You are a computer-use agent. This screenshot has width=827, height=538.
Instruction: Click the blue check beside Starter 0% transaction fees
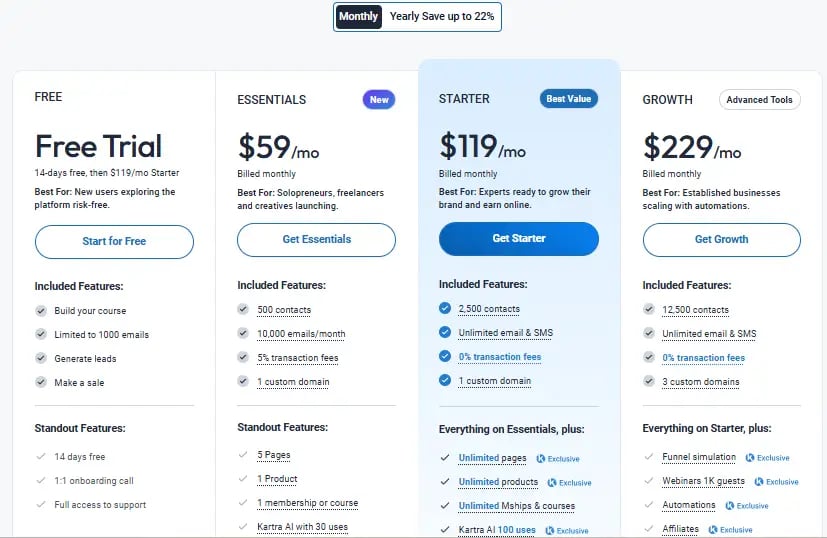click(x=445, y=357)
